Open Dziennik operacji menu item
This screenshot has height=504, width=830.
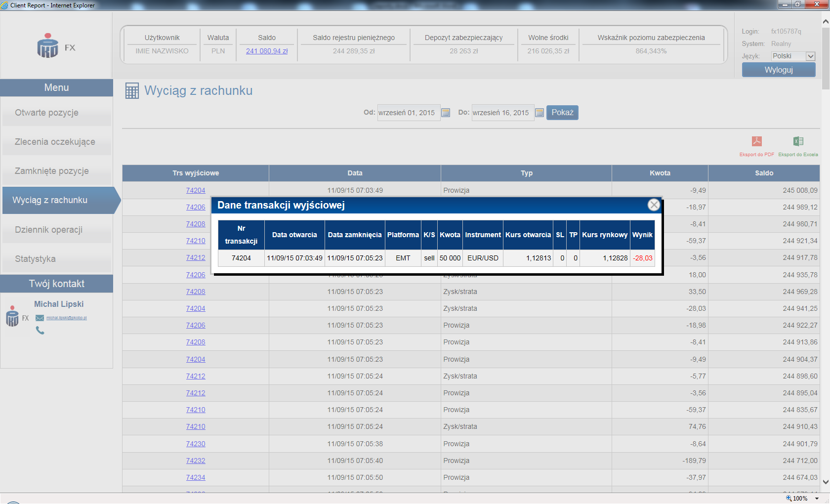57,230
